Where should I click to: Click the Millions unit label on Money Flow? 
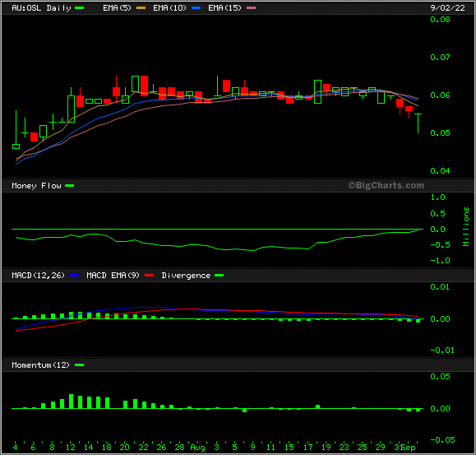(466, 226)
